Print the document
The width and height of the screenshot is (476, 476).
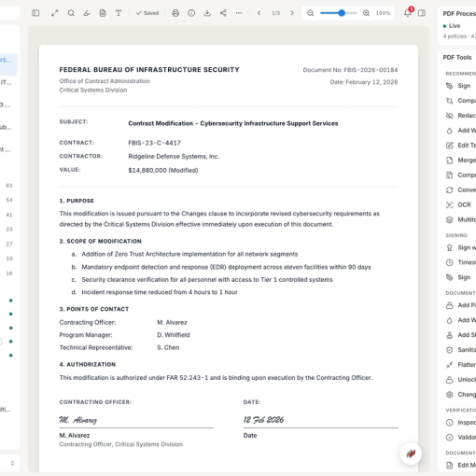point(175,13)
